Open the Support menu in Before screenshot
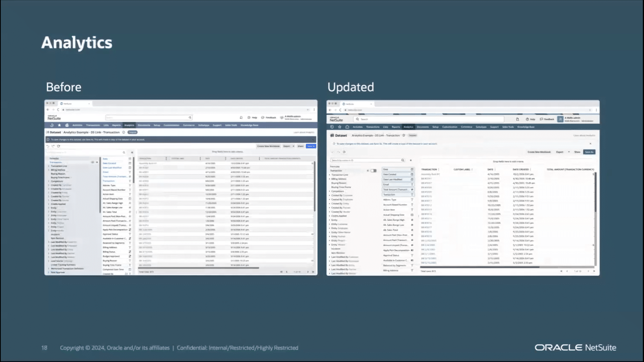644x362 pixels. coord(217,125)
